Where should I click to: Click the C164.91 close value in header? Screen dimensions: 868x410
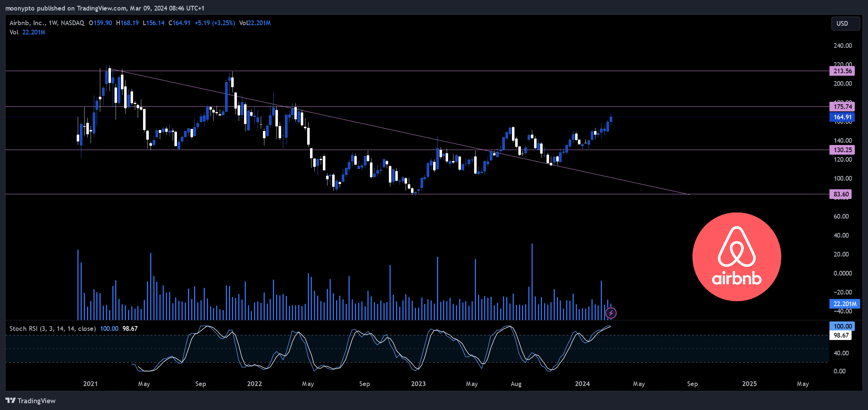click(x=179, y=23)
